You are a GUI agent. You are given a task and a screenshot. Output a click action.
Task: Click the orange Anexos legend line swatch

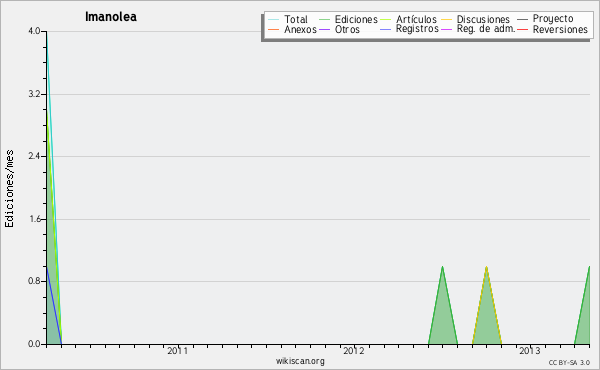274,29
